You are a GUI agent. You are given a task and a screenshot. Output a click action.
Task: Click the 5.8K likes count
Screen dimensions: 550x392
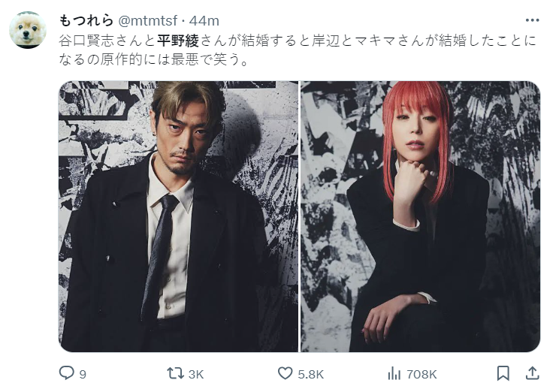click(x=310, y=375)
